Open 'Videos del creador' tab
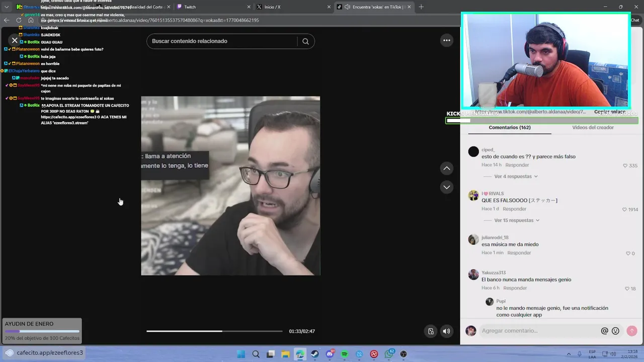Viewport: 644px width, 362px height. [593, 127]
